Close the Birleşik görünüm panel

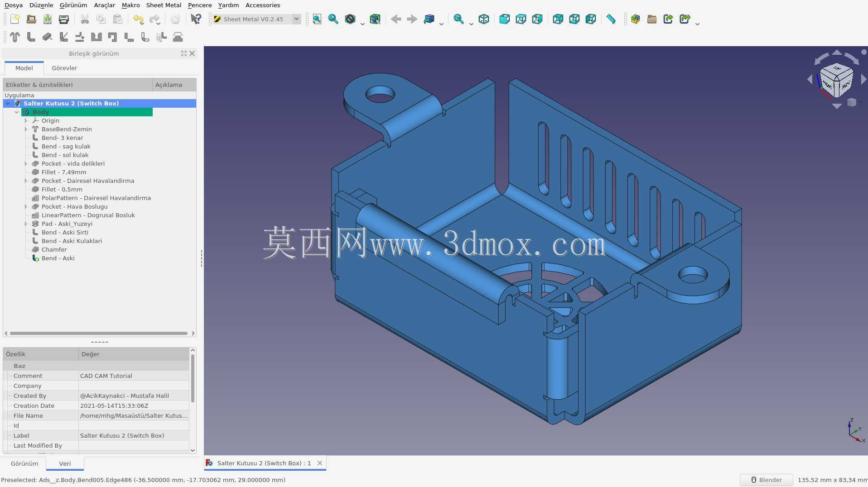192,53
